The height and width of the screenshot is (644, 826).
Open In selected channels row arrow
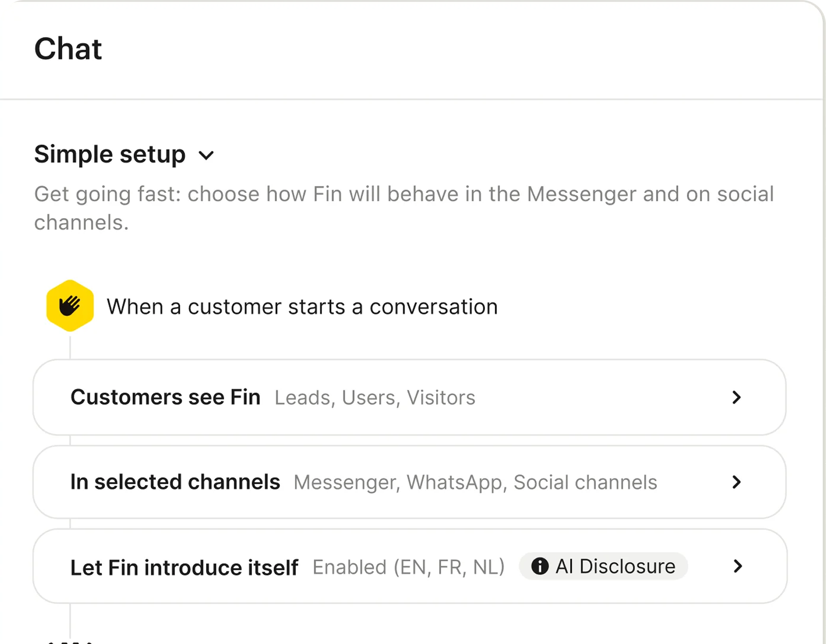click(737, 482)
